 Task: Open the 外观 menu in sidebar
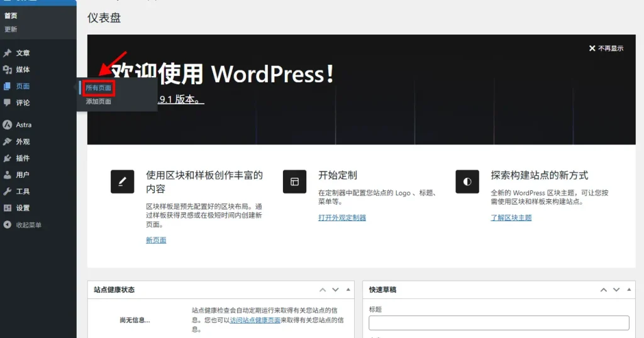tap(23, 141)
